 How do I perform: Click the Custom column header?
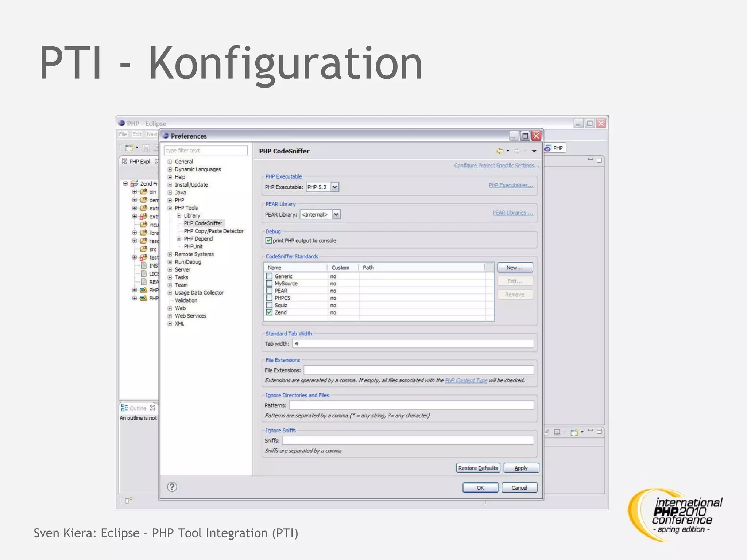click(x=343, y=268)
